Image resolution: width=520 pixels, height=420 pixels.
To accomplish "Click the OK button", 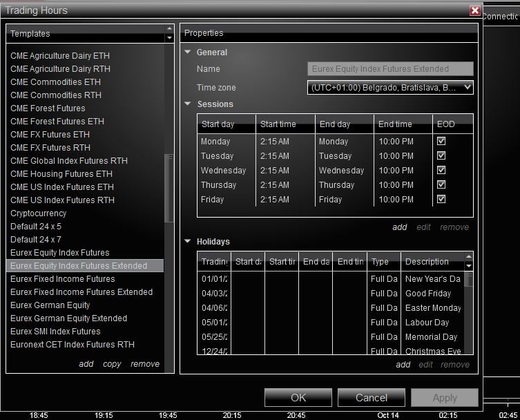I will pyautogui.click(x=298, y=397).
